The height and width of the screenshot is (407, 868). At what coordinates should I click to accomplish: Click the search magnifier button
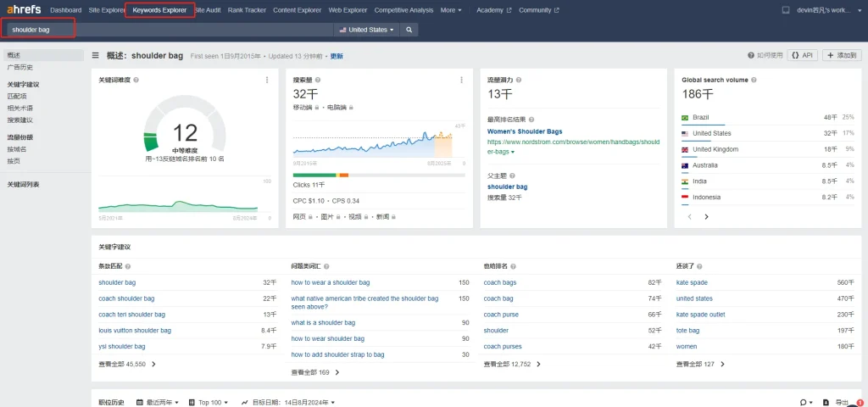pos(409,30)
